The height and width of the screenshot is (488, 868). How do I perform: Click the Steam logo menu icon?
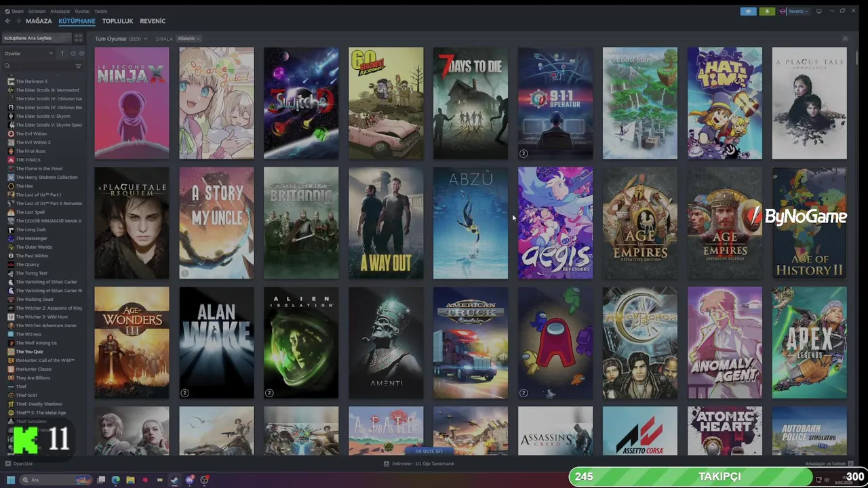(x=7, y=12)
